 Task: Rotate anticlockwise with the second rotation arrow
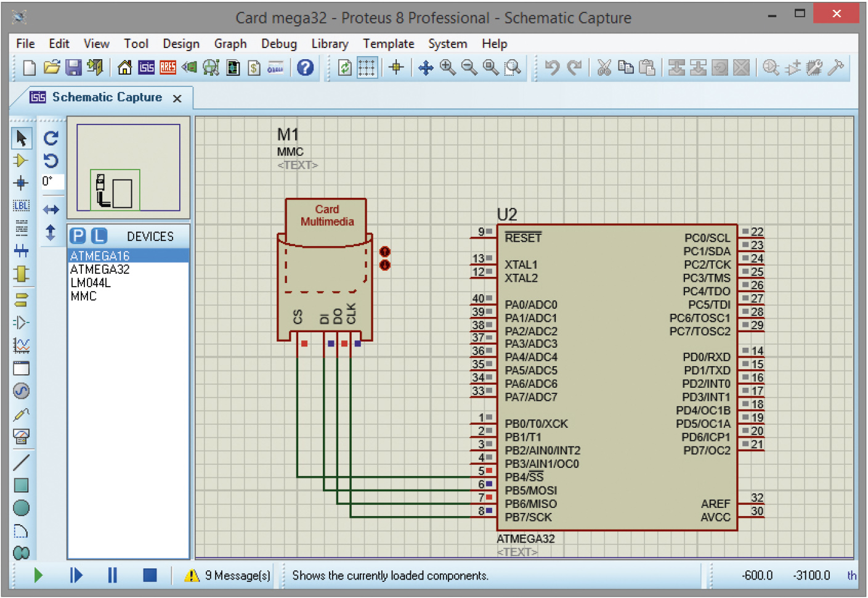tap(51, 161)
